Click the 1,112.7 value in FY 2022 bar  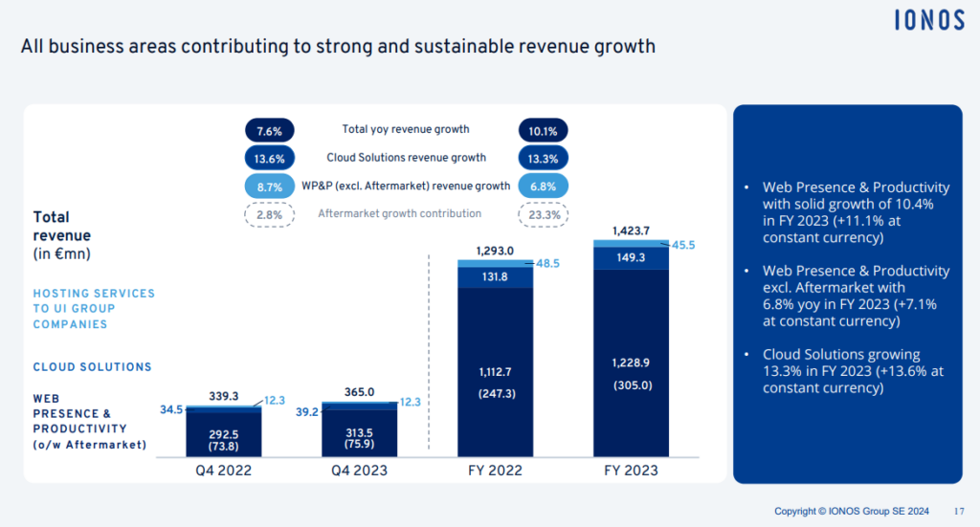coord(495,371)
